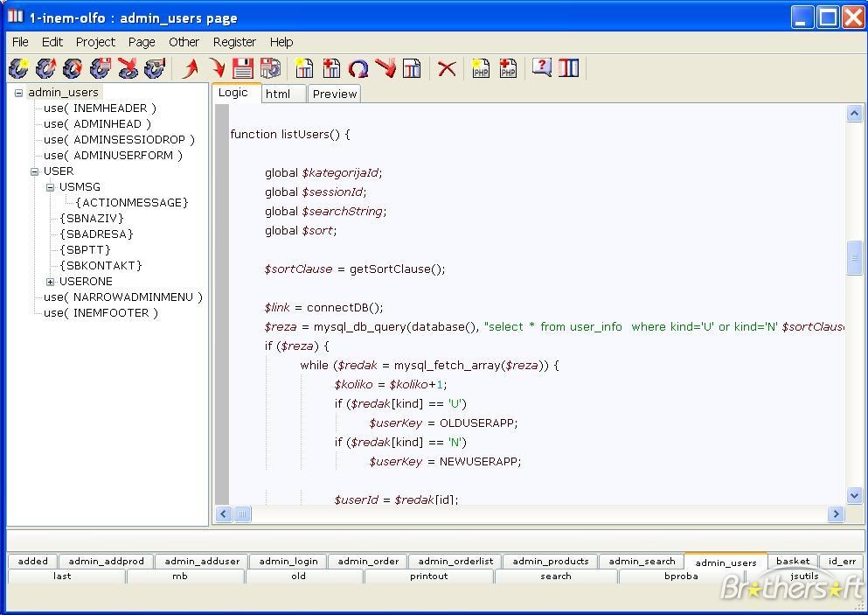Expand the USERONE tree node
Viewport: 868px width, 615px height.
pos(51,282)
